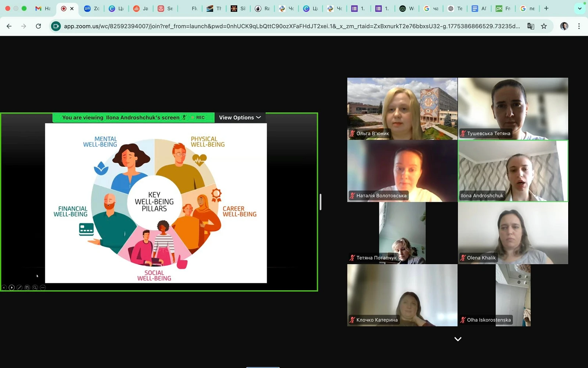Switch to the Gmail tab
The width and height of the screenshot is (588, 368).
coord(43,8)
